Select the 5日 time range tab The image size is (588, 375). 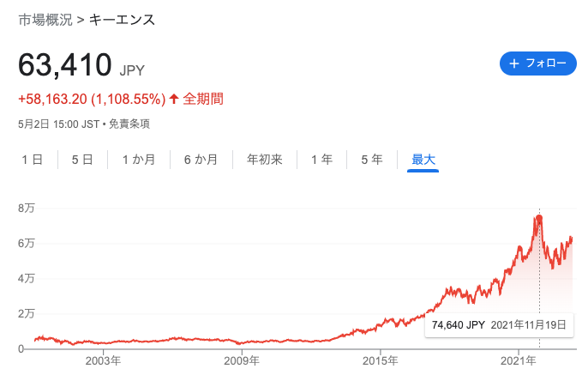82,160
